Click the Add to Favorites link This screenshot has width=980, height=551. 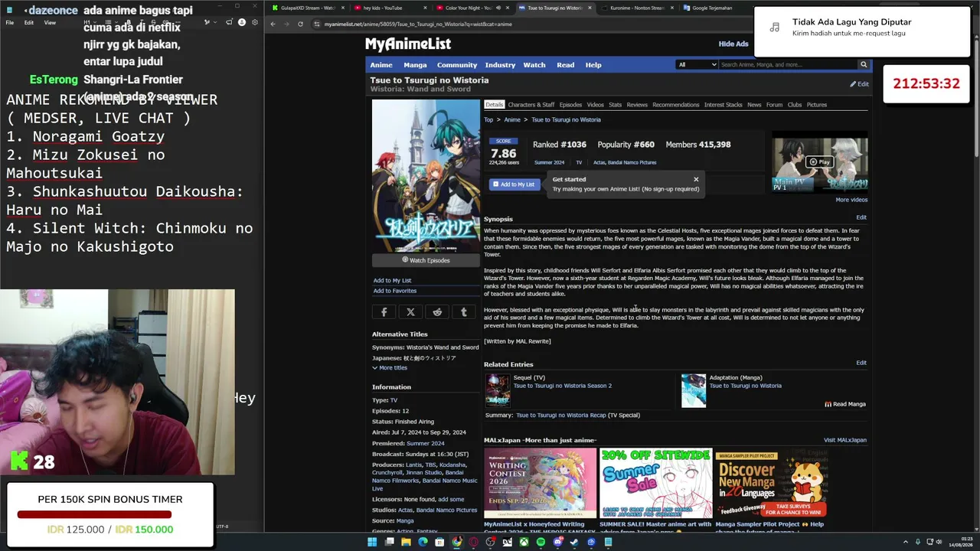point(395,291)
